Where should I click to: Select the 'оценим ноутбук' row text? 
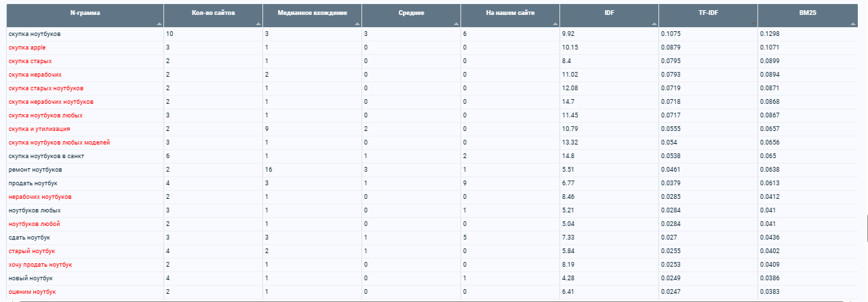pos(32,292)
